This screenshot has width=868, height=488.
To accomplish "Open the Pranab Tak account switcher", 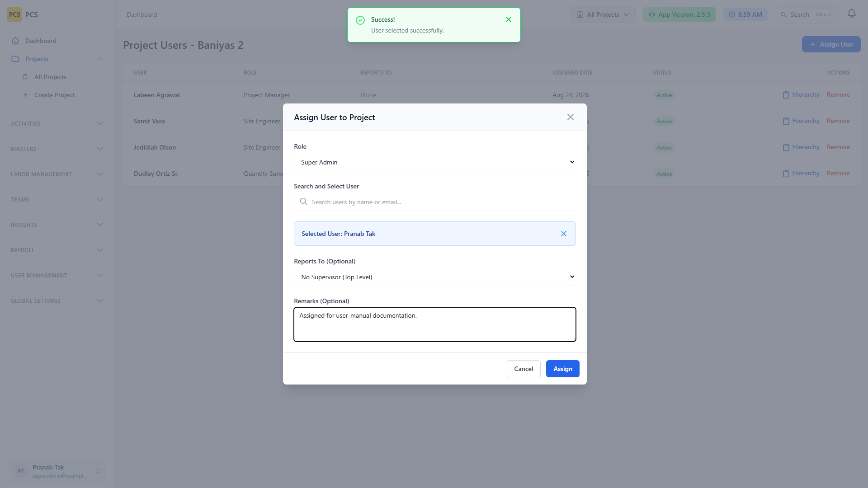I will [57, 471].
